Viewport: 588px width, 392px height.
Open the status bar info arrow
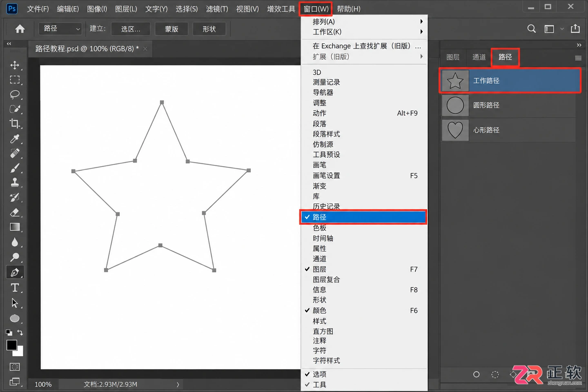click(178, 384)
